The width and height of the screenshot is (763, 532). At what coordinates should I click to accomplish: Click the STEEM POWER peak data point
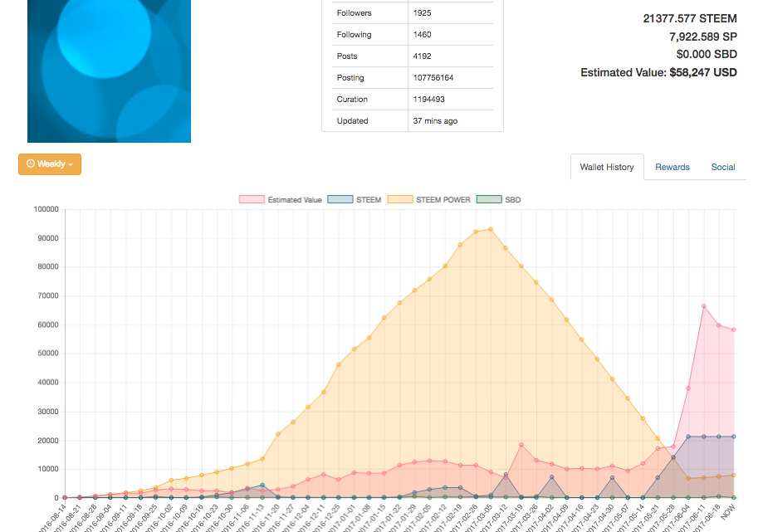[x=491, y=229]
